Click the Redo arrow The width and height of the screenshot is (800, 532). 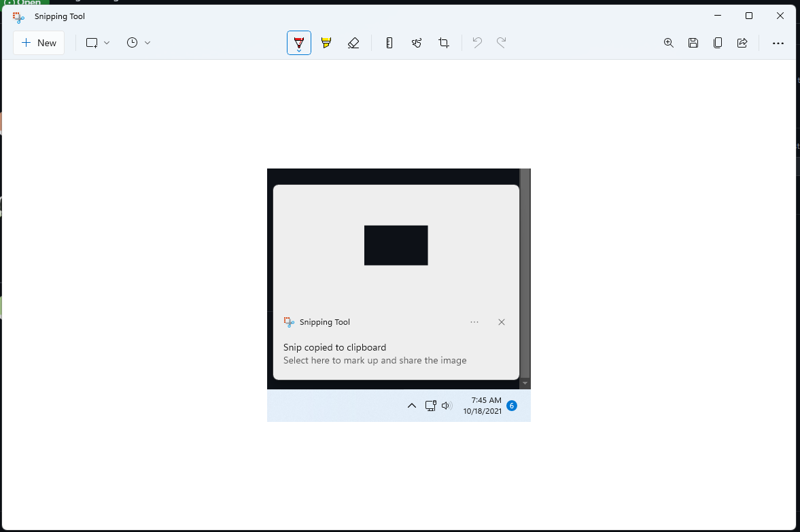(x=502, y=43)
